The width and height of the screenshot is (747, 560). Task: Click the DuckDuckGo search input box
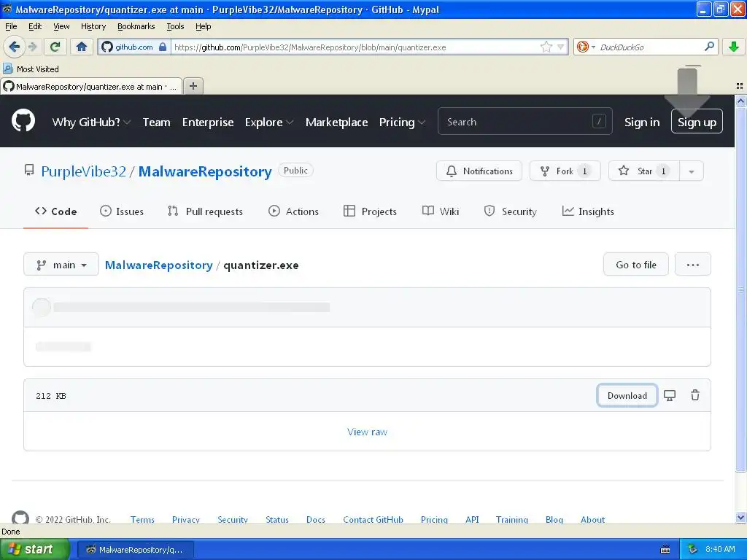[x=650, y=47]
